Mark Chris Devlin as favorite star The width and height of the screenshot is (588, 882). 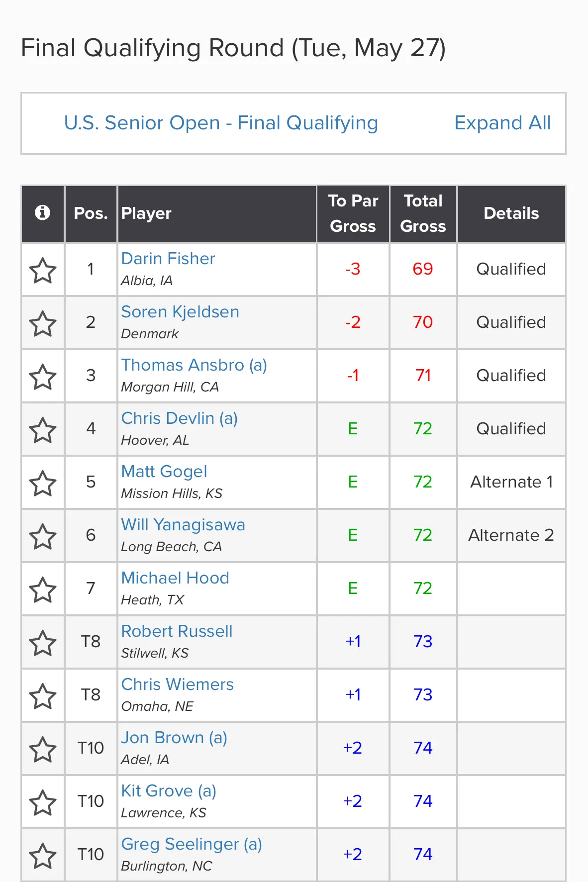tap(43, 430)
